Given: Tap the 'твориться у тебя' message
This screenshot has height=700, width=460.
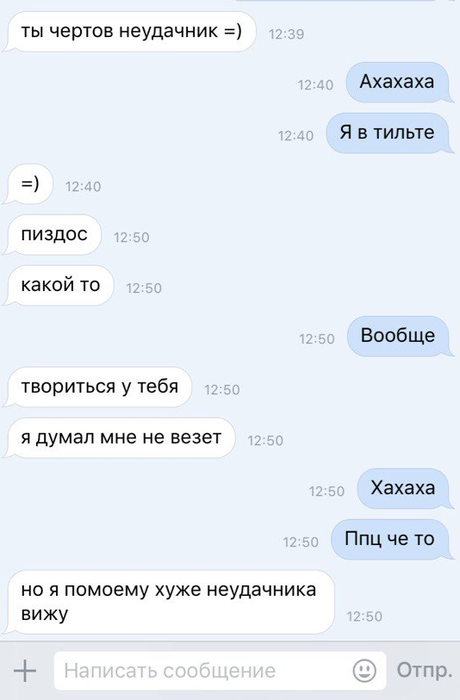Looking at the screenshot, I should pos(98,387).
